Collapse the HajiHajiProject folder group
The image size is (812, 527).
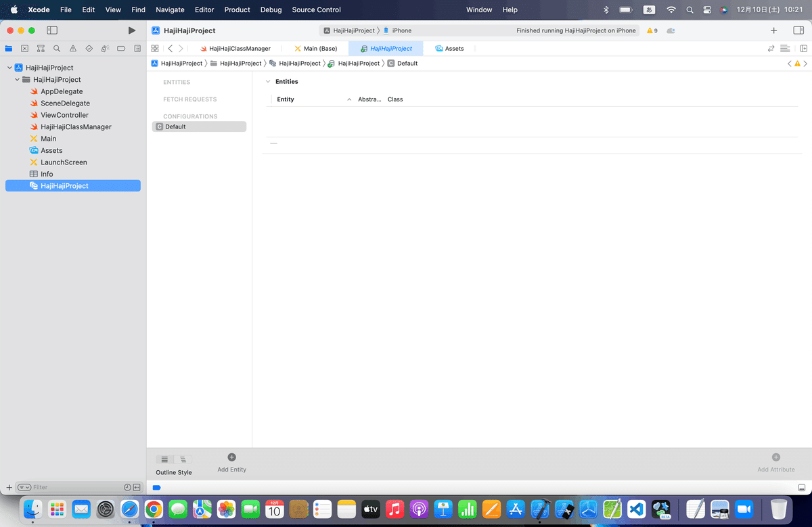[17, 80]
